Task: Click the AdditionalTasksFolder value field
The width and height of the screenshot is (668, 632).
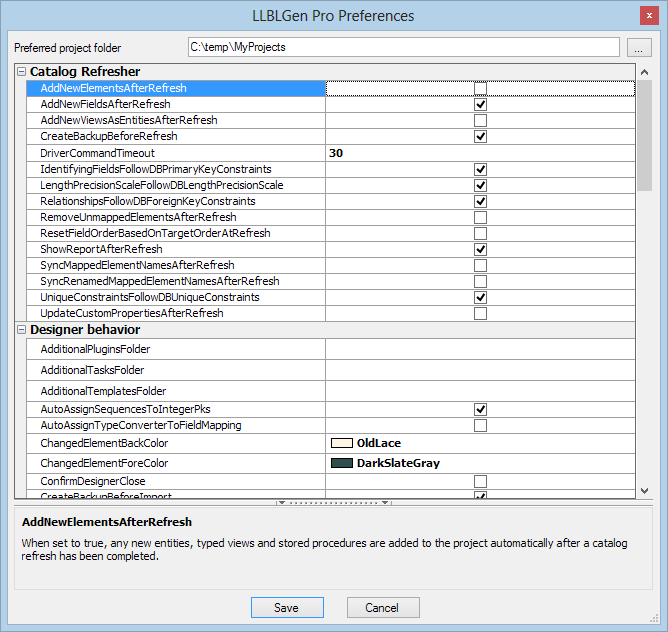Action: 480,370
